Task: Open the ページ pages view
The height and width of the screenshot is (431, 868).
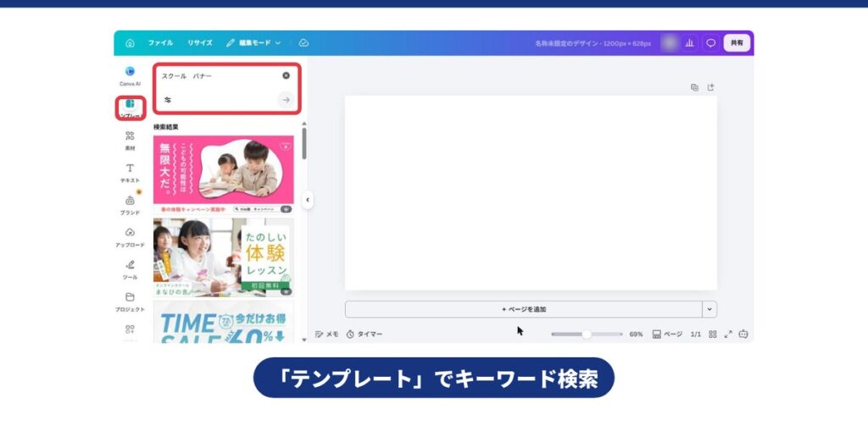Action: [x=667, y=334]
